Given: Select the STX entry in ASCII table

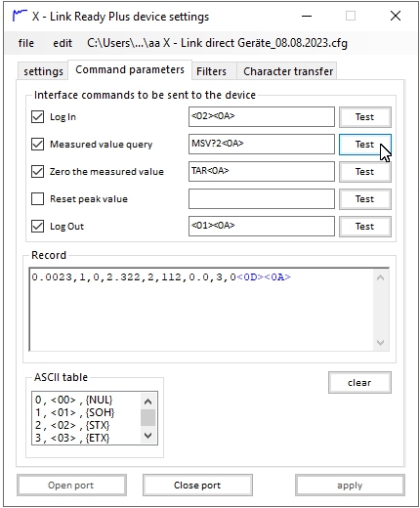Looking at the screenshot, I should pos(72,425).
